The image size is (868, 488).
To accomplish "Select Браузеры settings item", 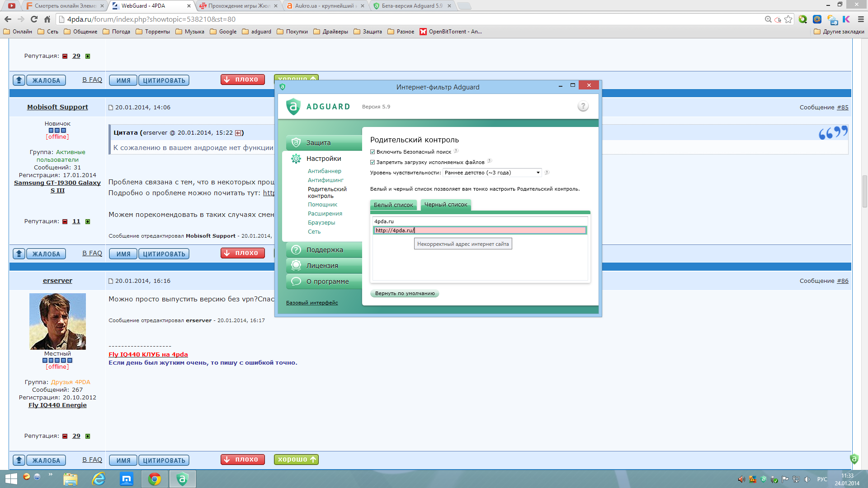I will (321, 223).
